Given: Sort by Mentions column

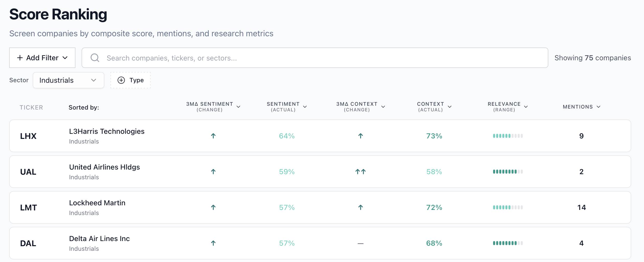Looking at the screenshot, I should [x=582, y=107].
